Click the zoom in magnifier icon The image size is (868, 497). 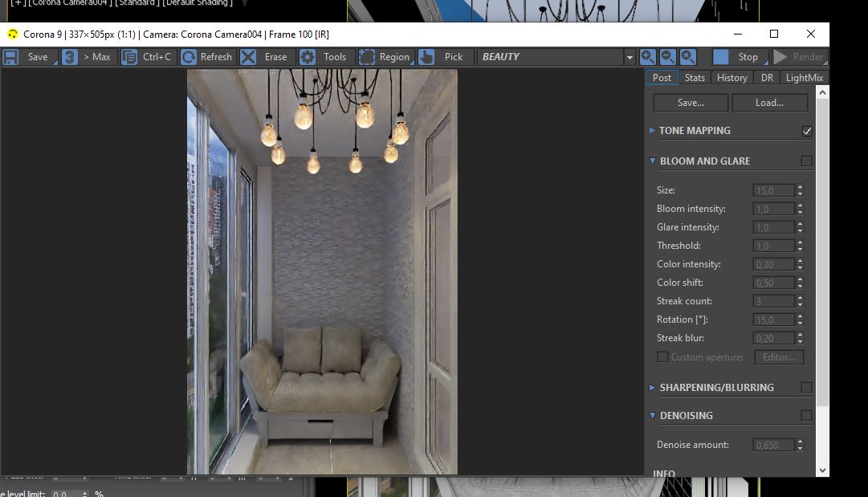pos(648,57)
